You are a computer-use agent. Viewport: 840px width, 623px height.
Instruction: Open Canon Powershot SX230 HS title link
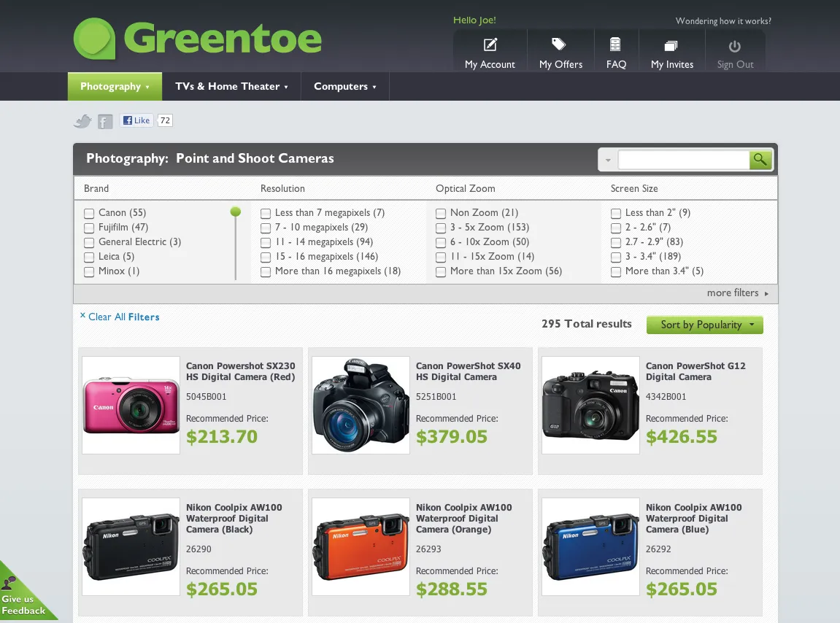(x=241, y=371)
